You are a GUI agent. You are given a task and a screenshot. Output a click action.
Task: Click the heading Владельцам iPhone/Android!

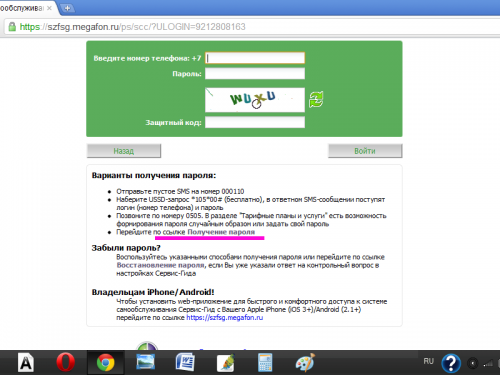[153, 292]
